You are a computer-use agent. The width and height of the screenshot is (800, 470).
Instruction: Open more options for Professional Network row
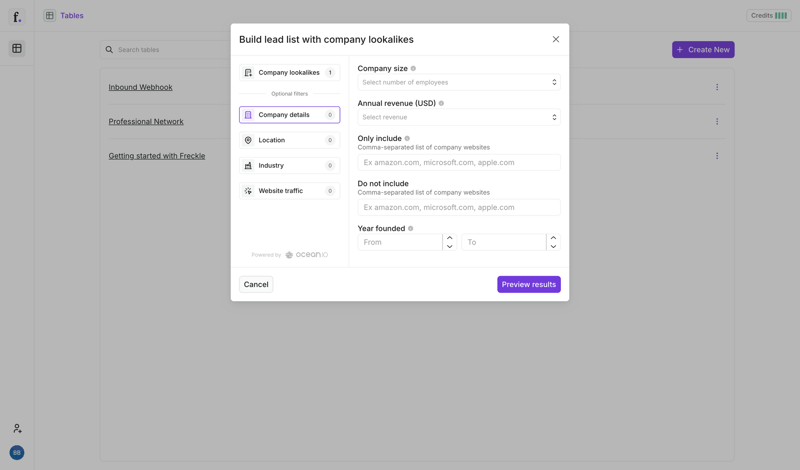717,121
